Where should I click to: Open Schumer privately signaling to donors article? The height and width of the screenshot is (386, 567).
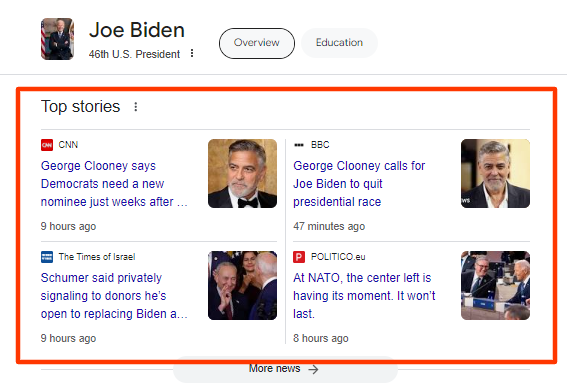(114, 296)
